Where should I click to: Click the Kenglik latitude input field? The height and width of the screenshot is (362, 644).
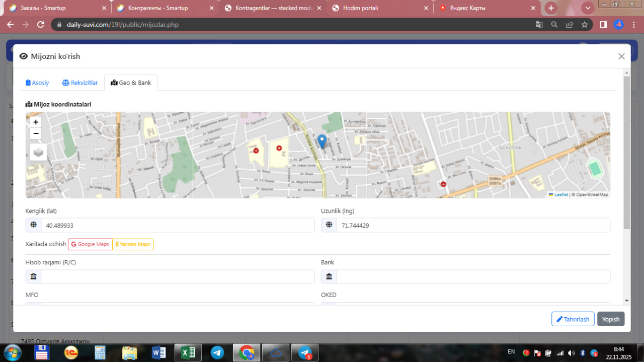coord(177,226)
